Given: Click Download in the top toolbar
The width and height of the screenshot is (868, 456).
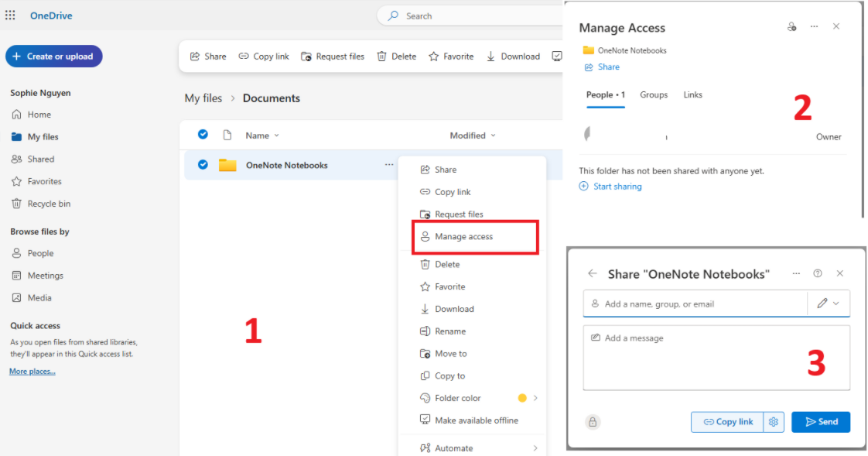Looking at the screenshot, I should click(x=513, y=56).
